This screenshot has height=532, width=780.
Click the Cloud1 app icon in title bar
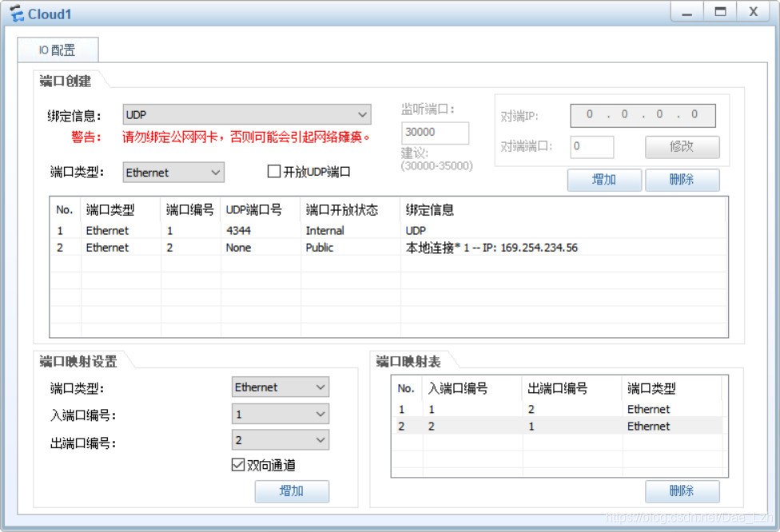coord(17,14)
